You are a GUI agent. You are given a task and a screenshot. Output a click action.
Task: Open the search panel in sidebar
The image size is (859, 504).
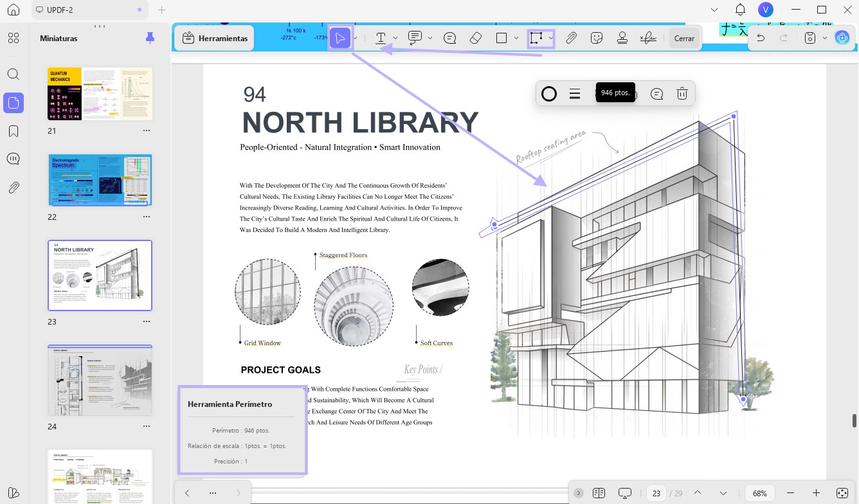pos(13,74)
